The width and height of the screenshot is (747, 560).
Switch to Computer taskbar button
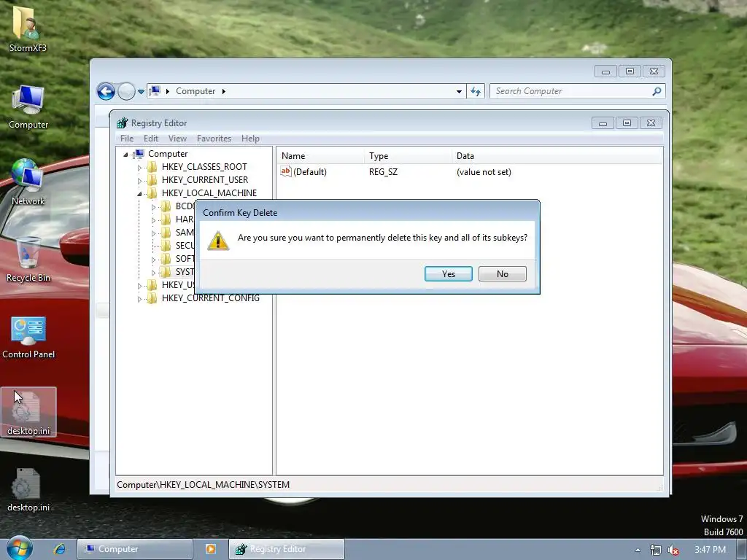pyautogui.click(x=135, y=549)
